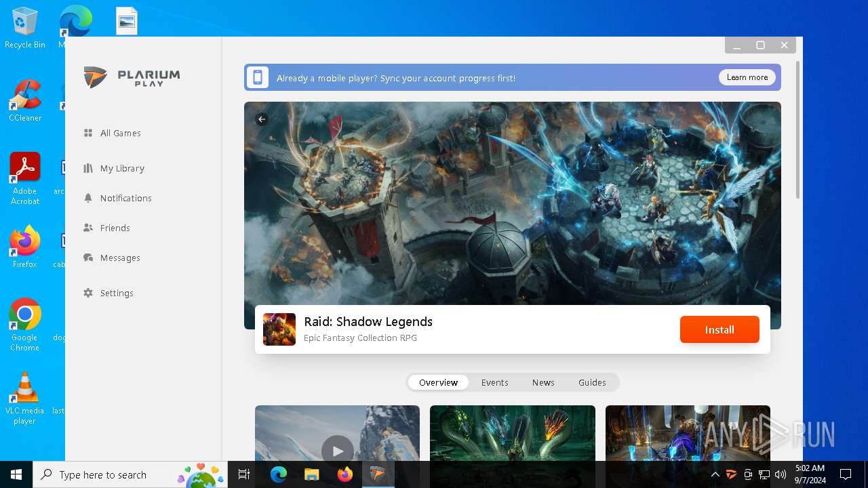The height and width of the screenshot is (488, 868).
Task: Open the hydra screenshot thumbnail
Action: click(x=513, y=433)
